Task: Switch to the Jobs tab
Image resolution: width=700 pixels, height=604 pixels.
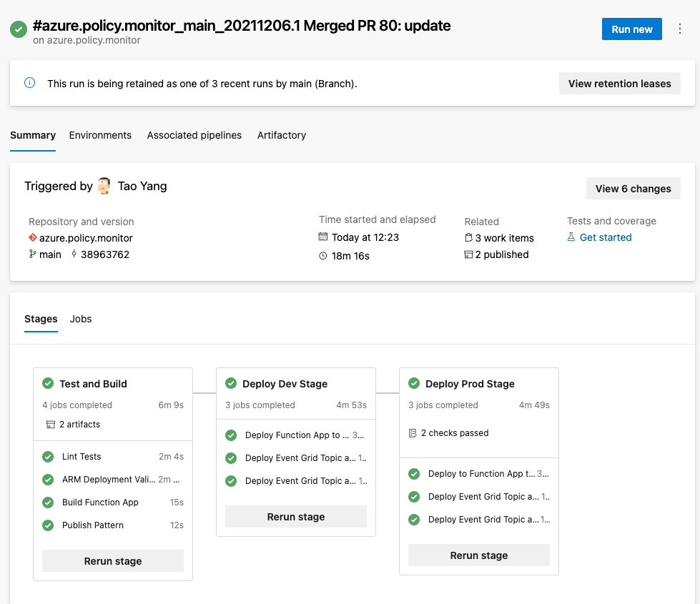Action: click(81, 319)
